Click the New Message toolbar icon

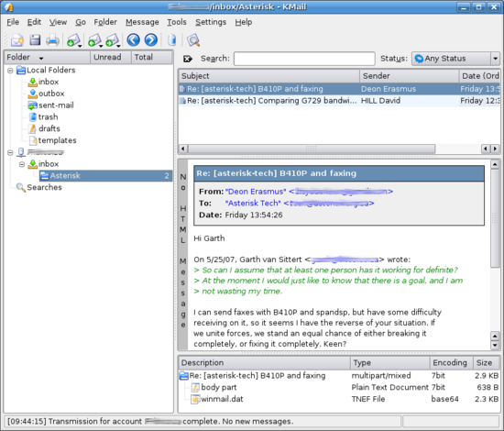point(16,40)
